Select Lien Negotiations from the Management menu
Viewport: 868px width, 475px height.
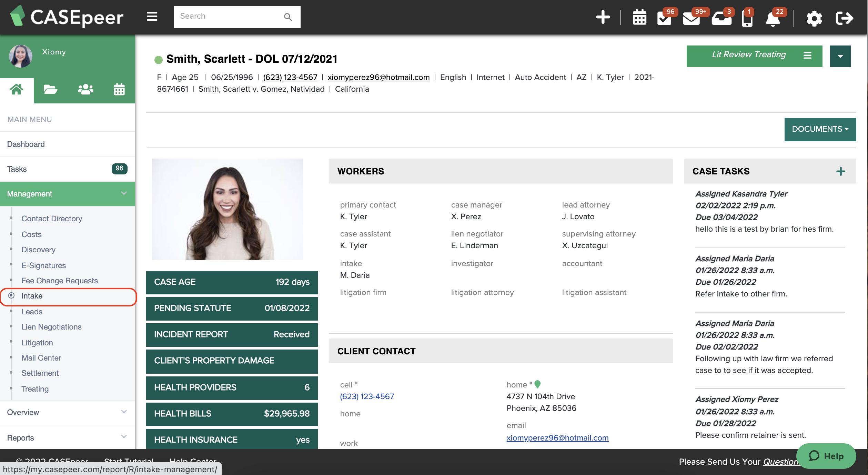pos(52,327)
